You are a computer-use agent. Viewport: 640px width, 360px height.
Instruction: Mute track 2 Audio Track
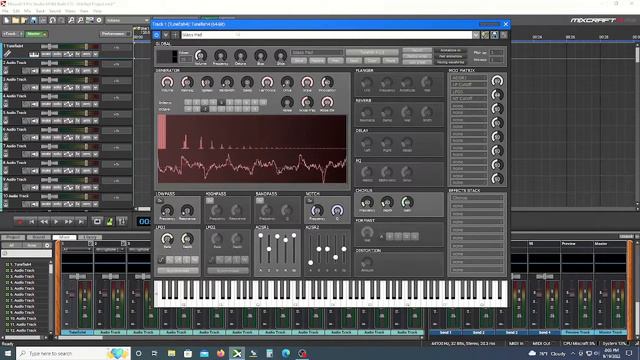[x=46, y=71]
